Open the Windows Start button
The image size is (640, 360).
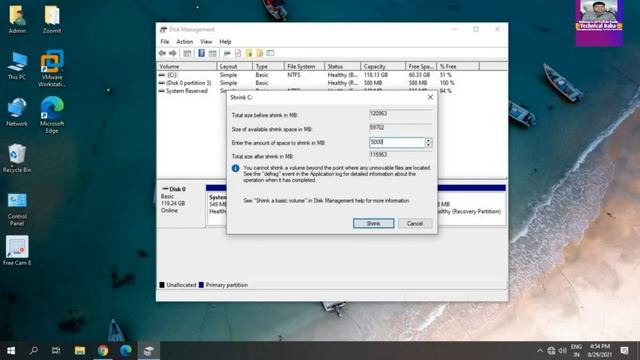click(x=11, y=351)
